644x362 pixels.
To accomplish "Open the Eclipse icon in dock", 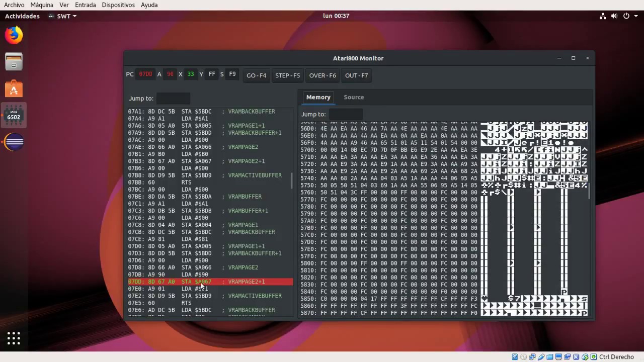I will 14,142.
